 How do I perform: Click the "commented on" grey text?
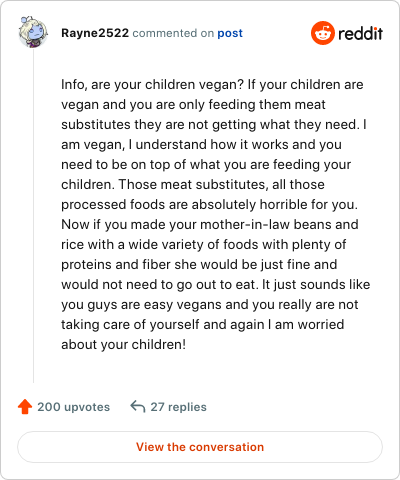[x=173, y=33]
